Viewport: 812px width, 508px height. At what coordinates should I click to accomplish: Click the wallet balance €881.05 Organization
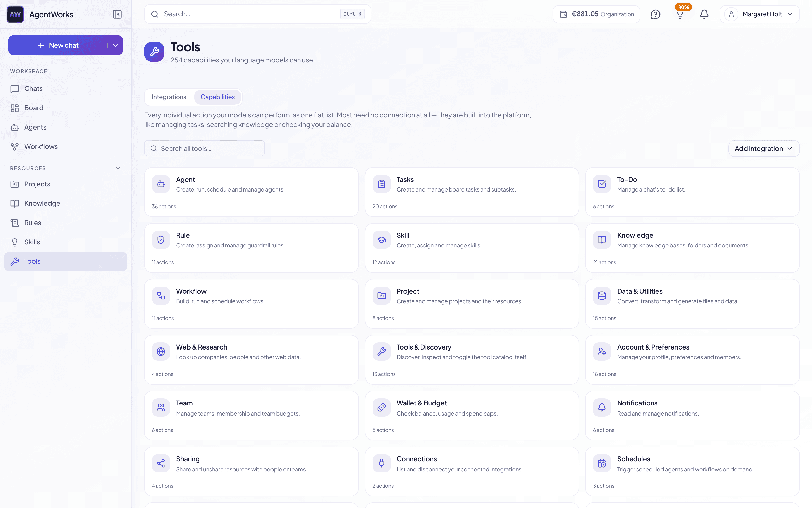(x=597, y=14)
